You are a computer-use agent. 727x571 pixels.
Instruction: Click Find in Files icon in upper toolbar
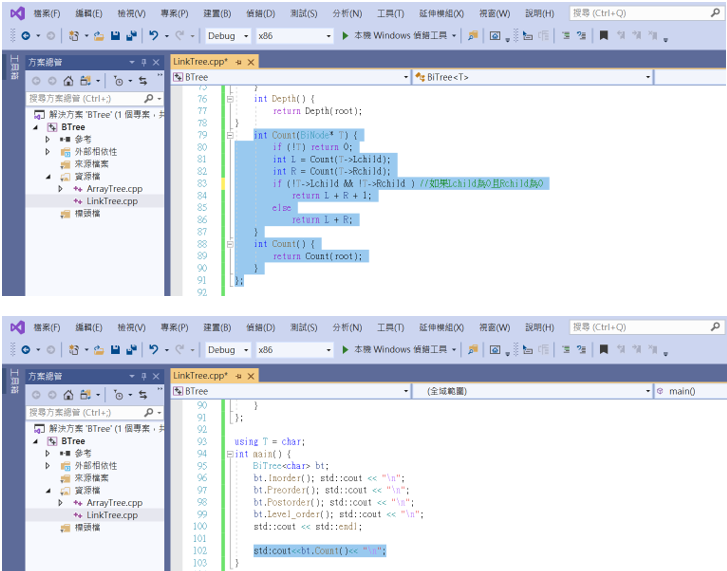click(x=473, y=36)
